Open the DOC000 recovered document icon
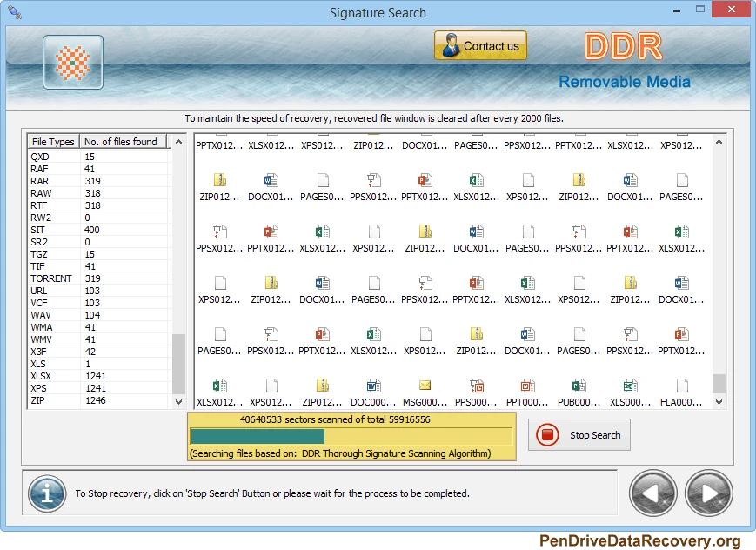Image resolution: width=756 pixels, height=550 pixels. point(372,387)
